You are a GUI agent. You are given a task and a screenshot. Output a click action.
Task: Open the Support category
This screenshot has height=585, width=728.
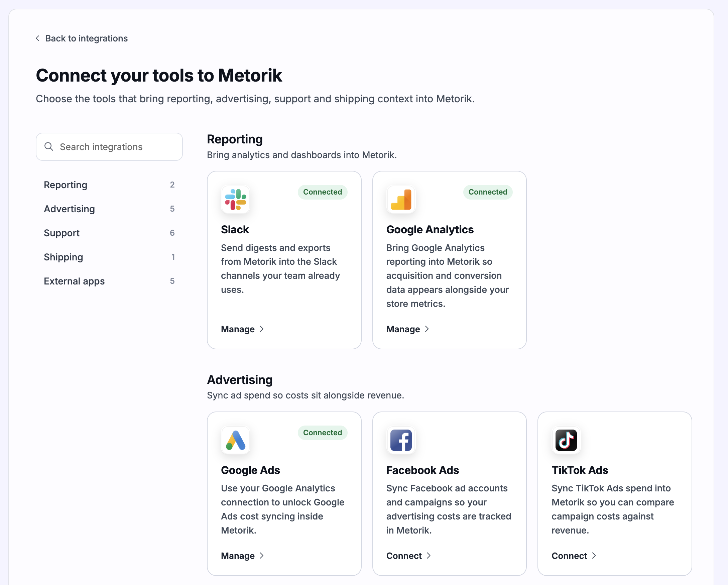pyautogui.click(x=109, y=233)
